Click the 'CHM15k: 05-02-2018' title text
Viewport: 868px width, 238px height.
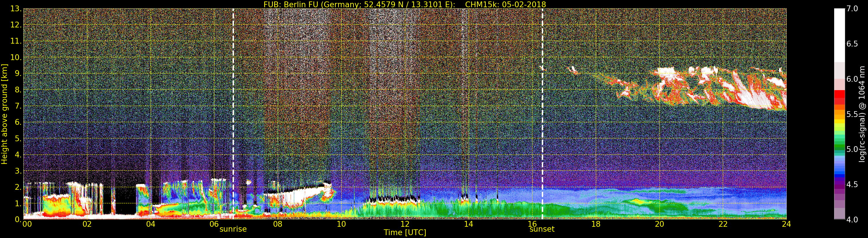tap(505, 4)
